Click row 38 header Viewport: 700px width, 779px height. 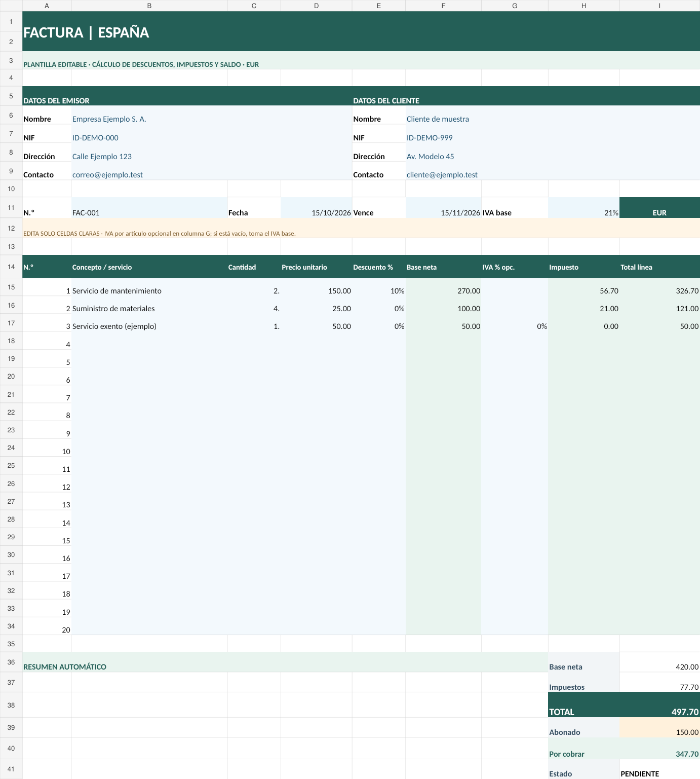coord(11,705)
